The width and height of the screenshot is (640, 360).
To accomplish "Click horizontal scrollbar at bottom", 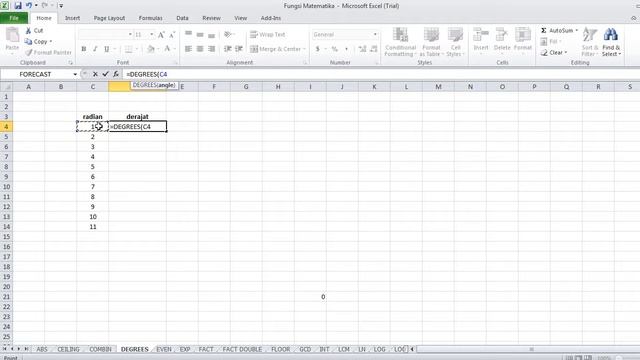I will click(x=531, y=349).
